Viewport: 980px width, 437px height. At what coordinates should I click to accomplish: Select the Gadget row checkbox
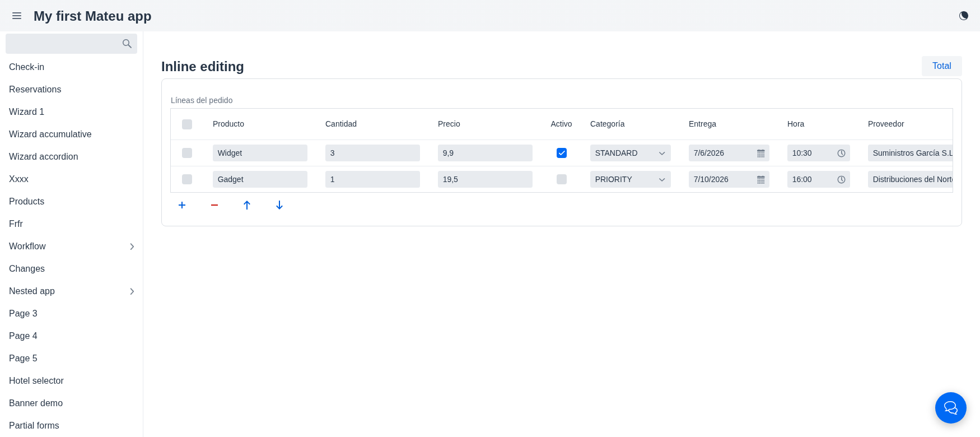[x=187, y=179]
